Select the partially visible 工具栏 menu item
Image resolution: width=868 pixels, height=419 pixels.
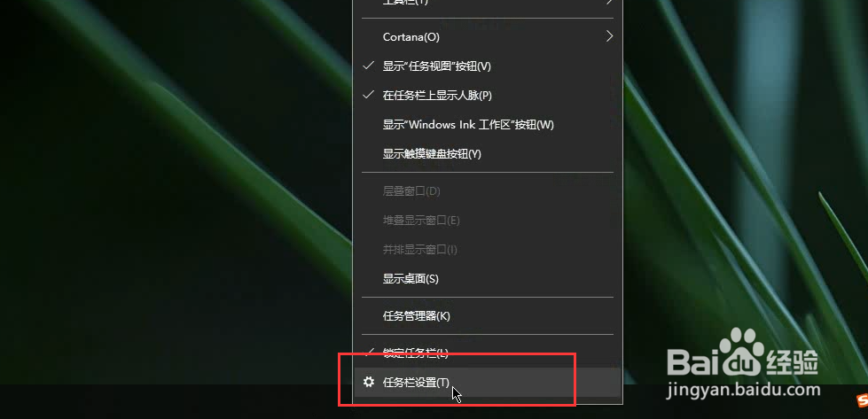click(487, 4)
